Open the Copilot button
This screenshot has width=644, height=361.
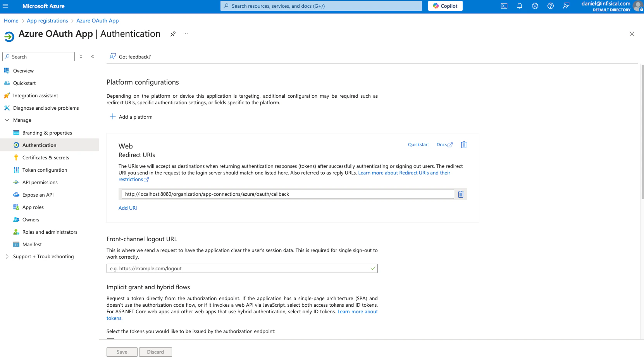[x=445, y=6]
